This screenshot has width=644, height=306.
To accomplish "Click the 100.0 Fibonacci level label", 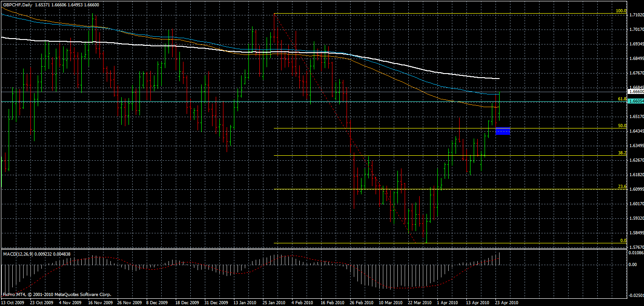I will coord(621,11).
